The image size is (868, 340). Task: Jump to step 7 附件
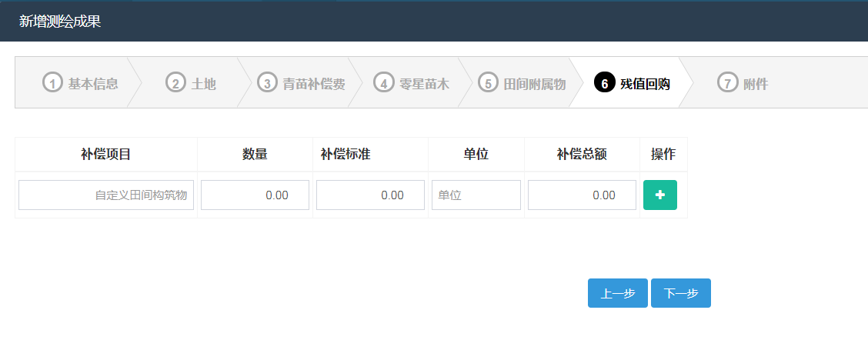click(743, 84)
